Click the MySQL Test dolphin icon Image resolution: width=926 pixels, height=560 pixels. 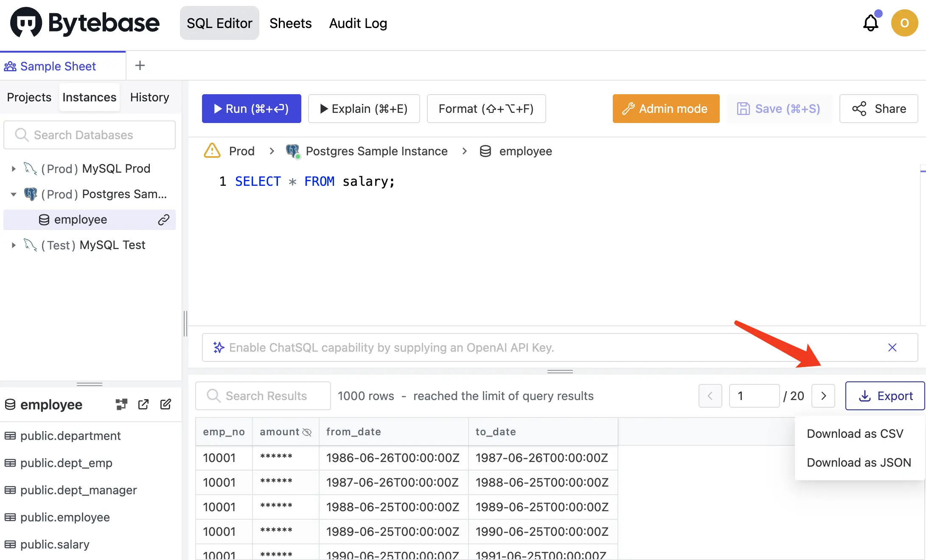click(31, 245)
